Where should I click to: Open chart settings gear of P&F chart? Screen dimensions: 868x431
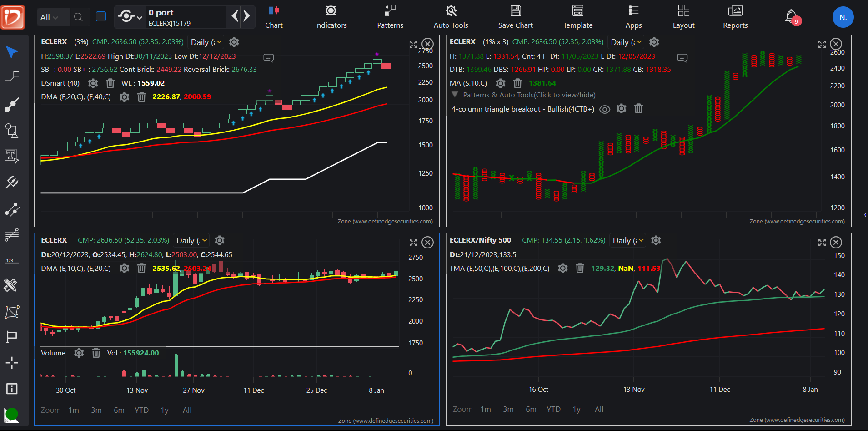654,42
